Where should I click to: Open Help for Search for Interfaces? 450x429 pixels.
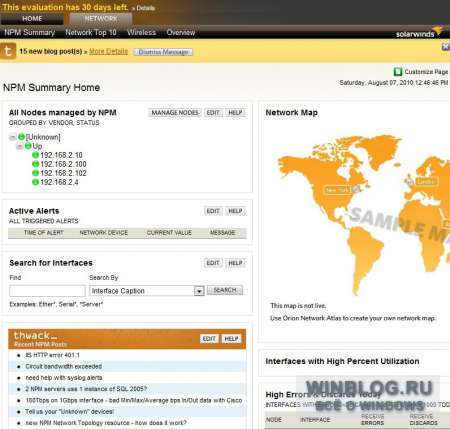tap(235, 263)
